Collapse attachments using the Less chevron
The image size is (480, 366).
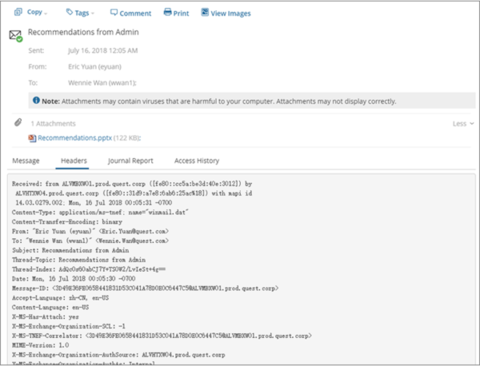click(472, 123)
